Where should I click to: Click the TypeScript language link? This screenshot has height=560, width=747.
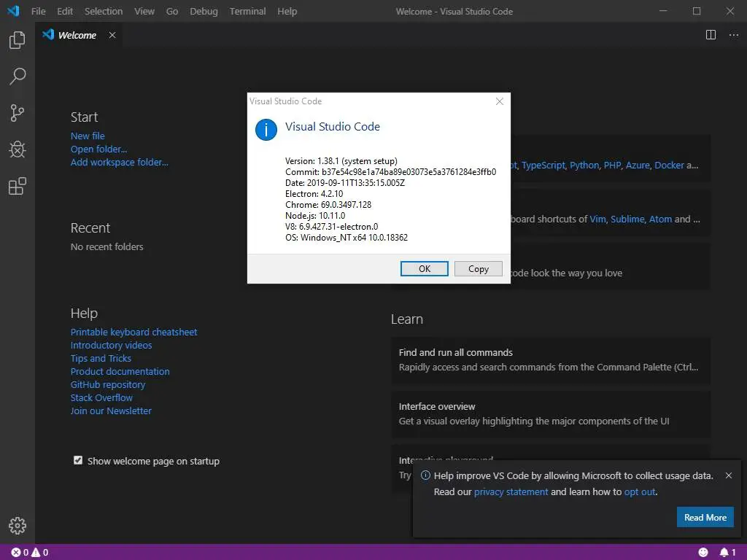click(x=543, y=166)
